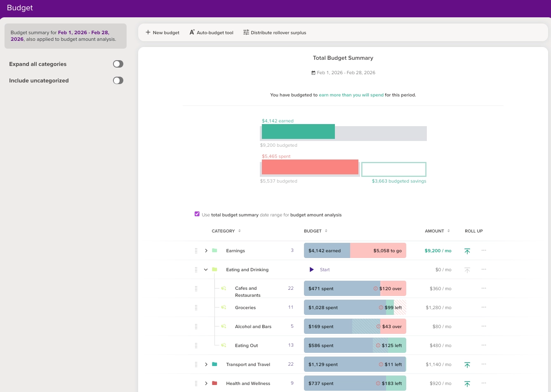This screenshot has height=392, width=551.
Task: Toggle Expand all categories switch
Action: (x=118, y=64)
